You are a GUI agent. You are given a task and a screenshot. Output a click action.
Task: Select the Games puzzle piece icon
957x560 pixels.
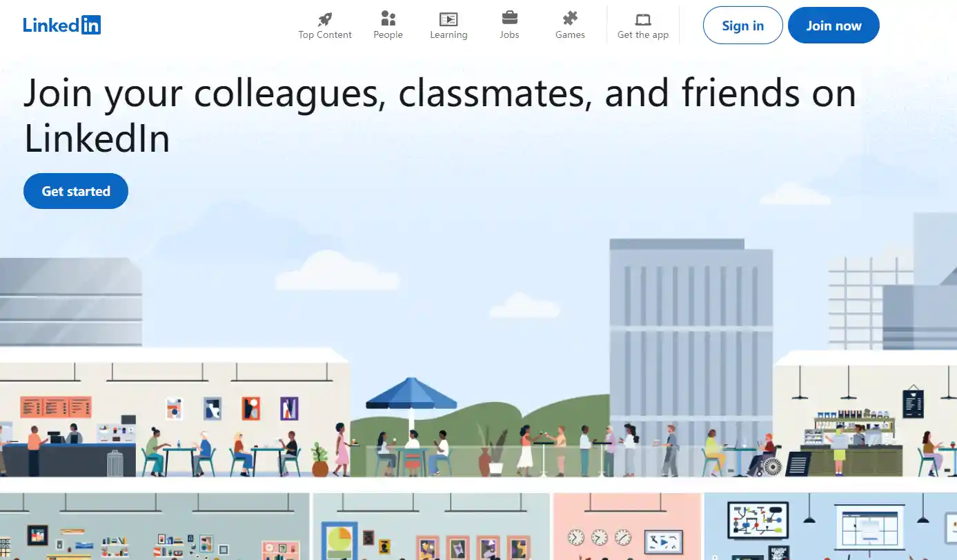coord(570,19)
